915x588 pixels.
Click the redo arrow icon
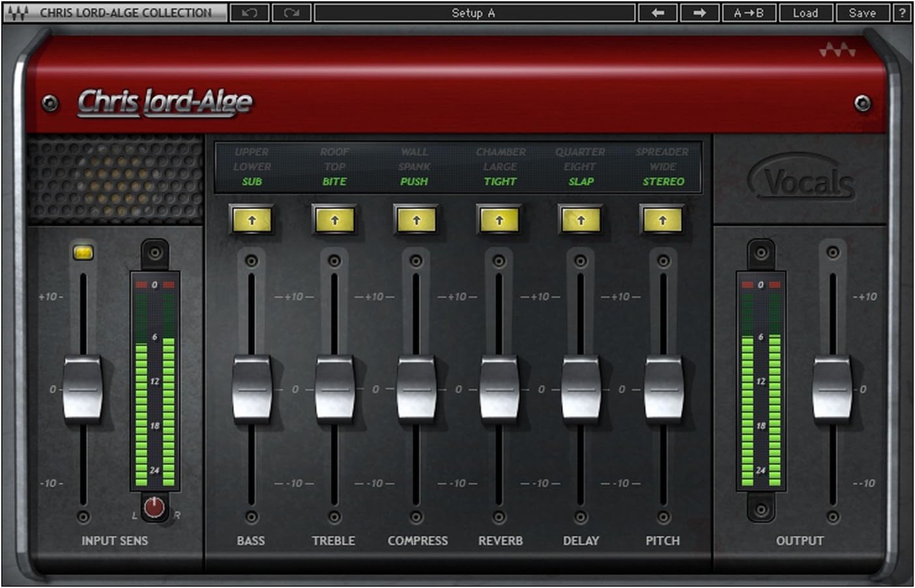(291, 12)
